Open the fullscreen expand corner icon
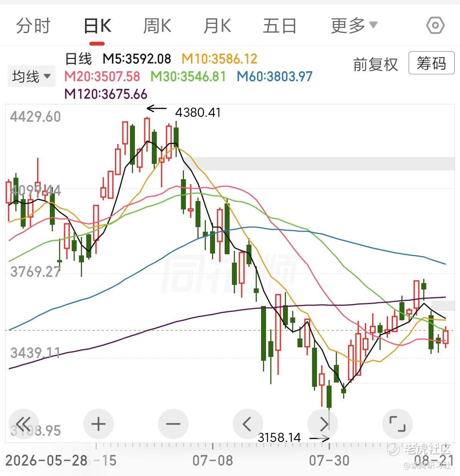Screen dimensions: 460x476 coord(398,424)
